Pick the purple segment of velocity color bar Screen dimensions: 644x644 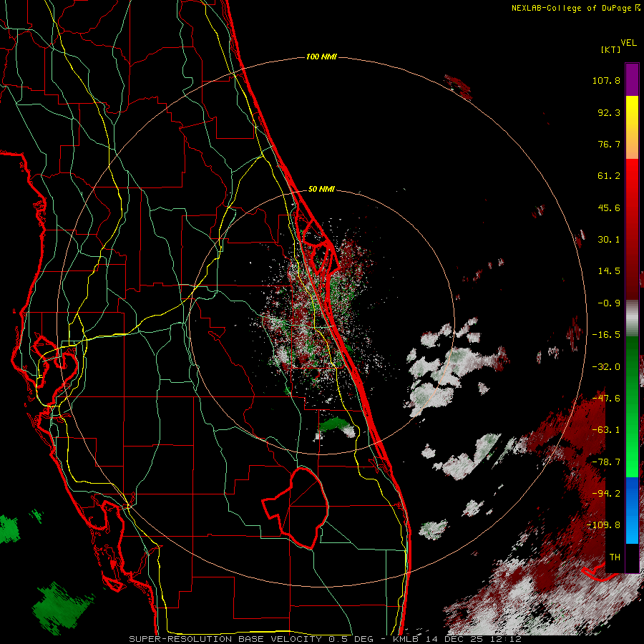tap(632, 79)
